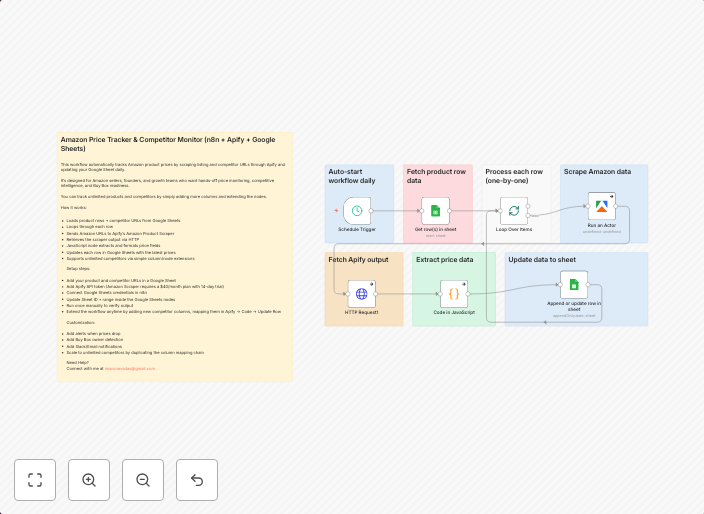
Task: Click the HTTP Request1 output connector
Action: (375, 294)
